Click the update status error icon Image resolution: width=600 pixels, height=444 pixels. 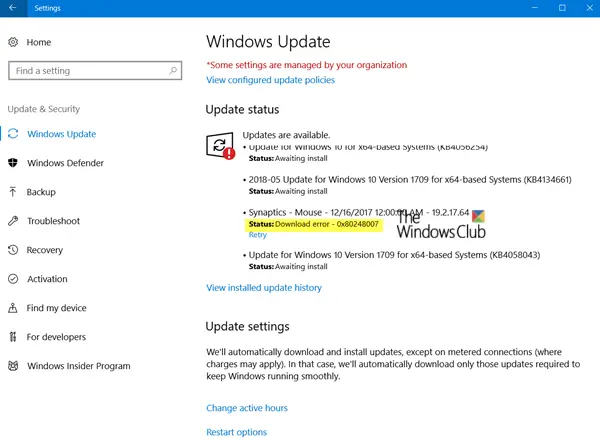[220, 146]
